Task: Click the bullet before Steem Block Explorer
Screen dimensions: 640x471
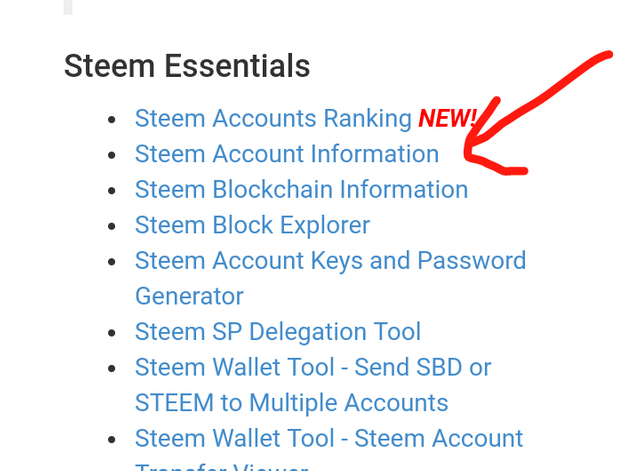Action: point(112,226)
